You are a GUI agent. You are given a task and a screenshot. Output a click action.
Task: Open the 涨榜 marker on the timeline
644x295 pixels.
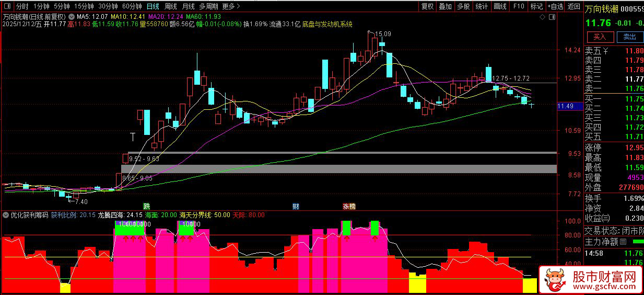[x=349, y=206]
